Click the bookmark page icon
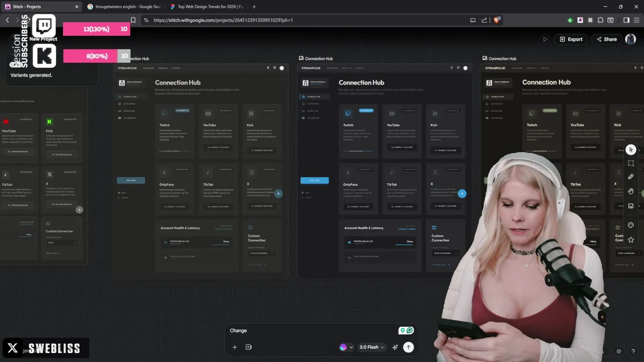 tap(133, 20)
